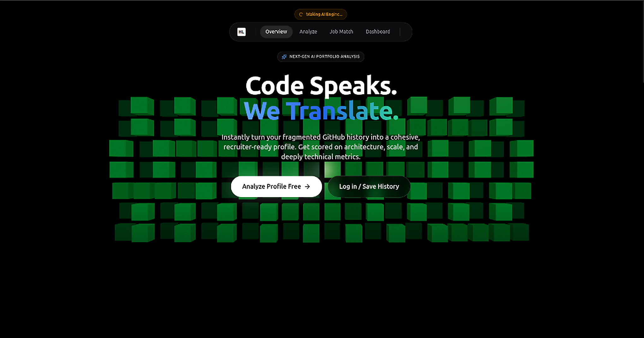Click the HL logo icon
Image resolution: width=644 pixels, height=338 pixels.
[x=241, y=32]
